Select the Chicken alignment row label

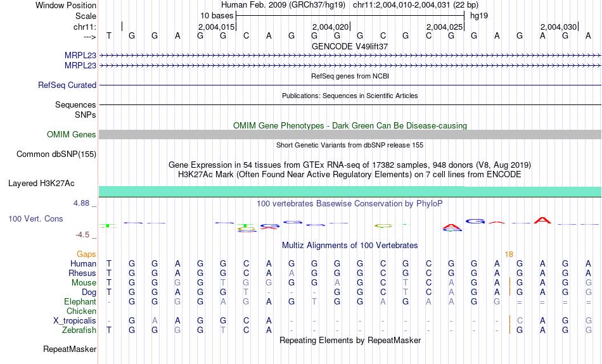pos(81,311)
